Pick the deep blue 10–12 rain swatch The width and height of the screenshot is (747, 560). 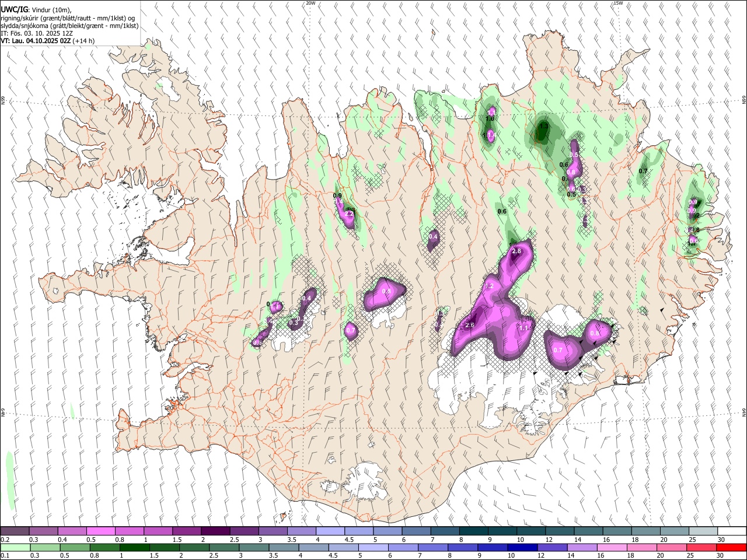522,547
